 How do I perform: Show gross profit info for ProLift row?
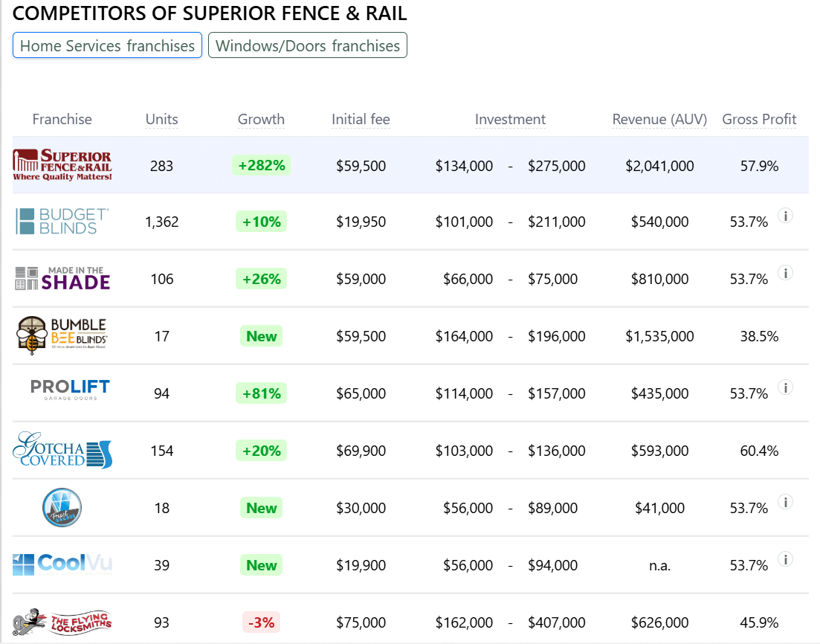[x=785, y=387]
